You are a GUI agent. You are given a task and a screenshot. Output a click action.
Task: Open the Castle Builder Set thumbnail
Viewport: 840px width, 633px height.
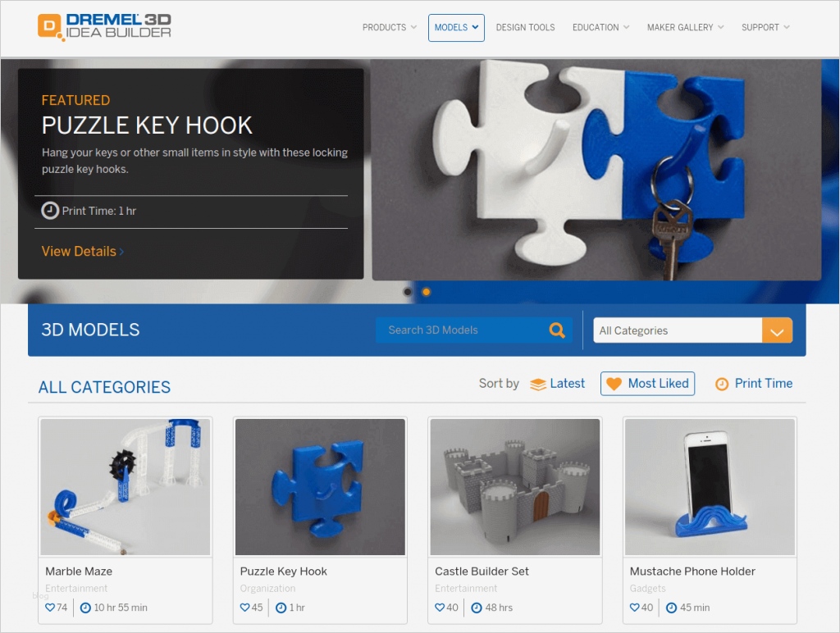pyautogui.click(x=515, y=487)
